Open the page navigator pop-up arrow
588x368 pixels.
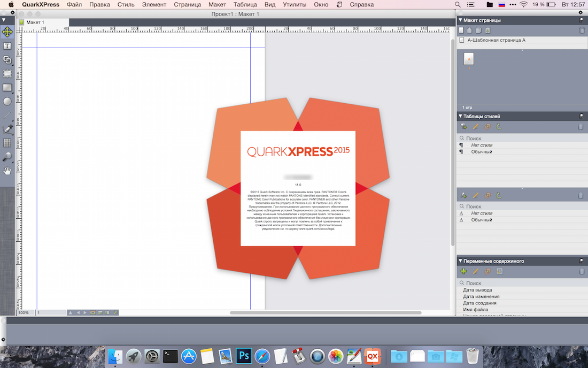pyautogui.click(x=70, y=312)
